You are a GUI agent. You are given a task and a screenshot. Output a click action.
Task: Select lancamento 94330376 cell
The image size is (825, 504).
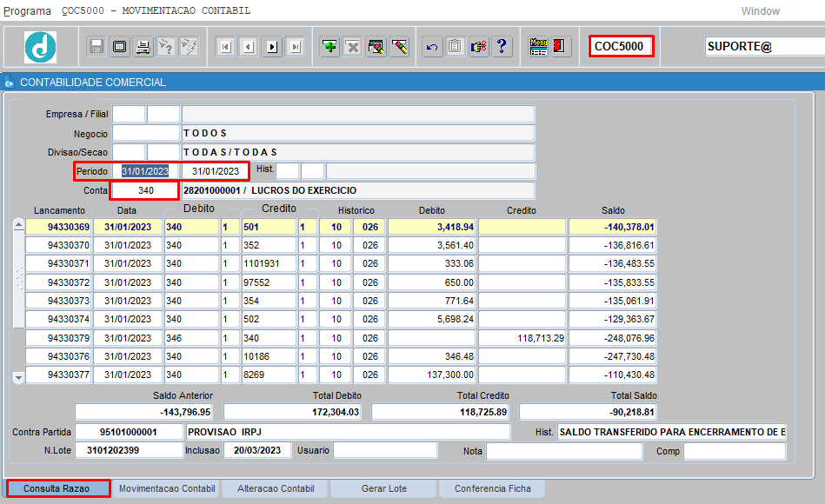pyautogui.click(x=58, y=356)
